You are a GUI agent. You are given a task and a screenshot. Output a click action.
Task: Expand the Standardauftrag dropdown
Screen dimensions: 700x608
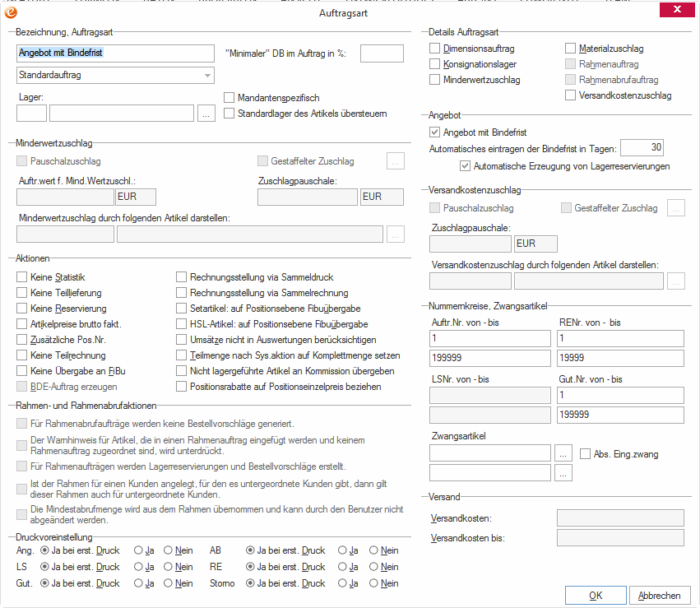click(x=207, y=76)
